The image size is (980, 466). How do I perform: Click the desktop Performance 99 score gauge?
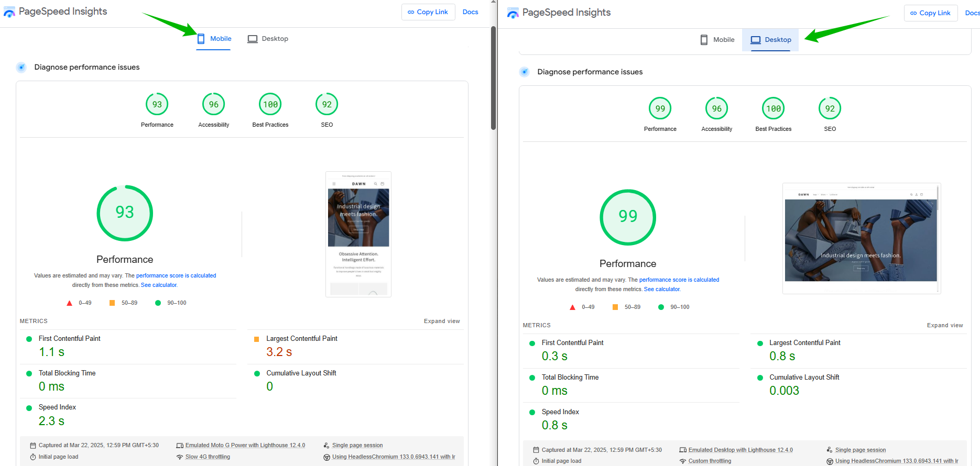(x=660, y=109)
